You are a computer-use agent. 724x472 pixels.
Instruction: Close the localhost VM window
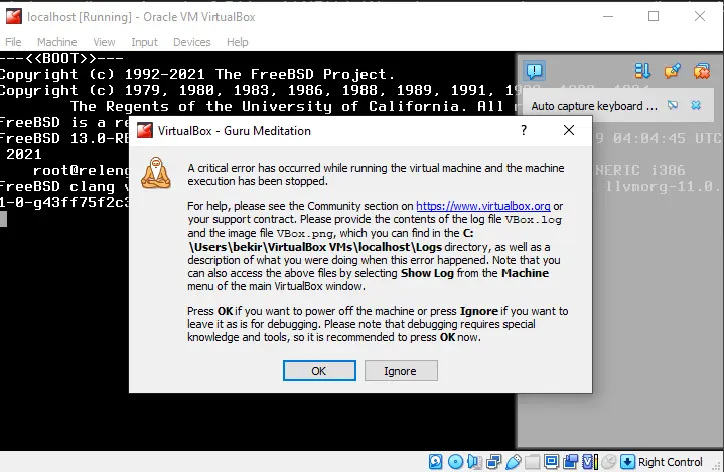tap(700, 17)
